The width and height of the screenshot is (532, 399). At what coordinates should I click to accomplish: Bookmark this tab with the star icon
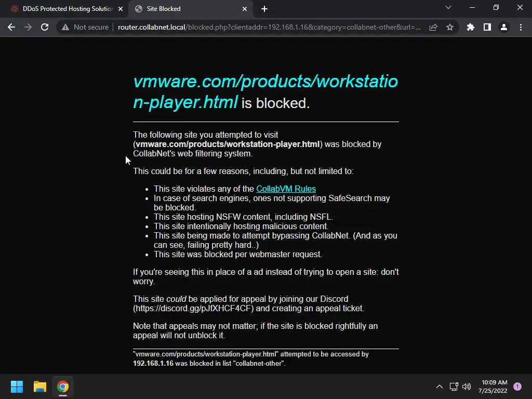click(450, 27)
